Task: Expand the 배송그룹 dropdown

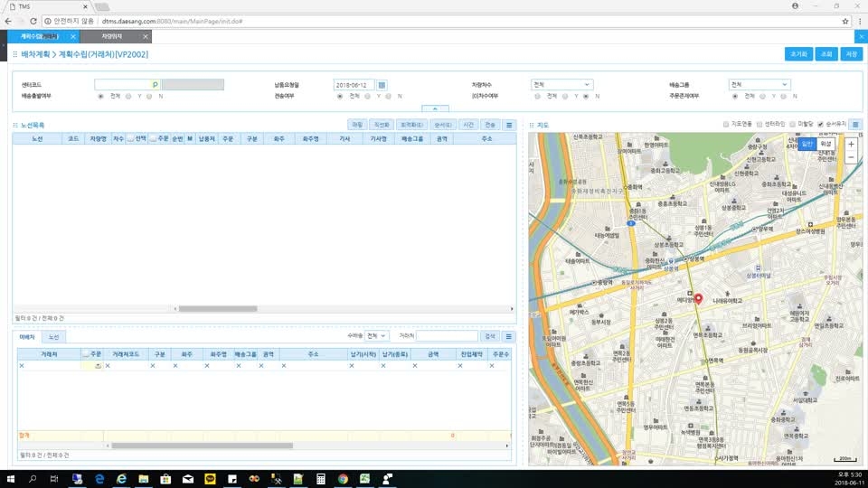Action: point(759,85)
